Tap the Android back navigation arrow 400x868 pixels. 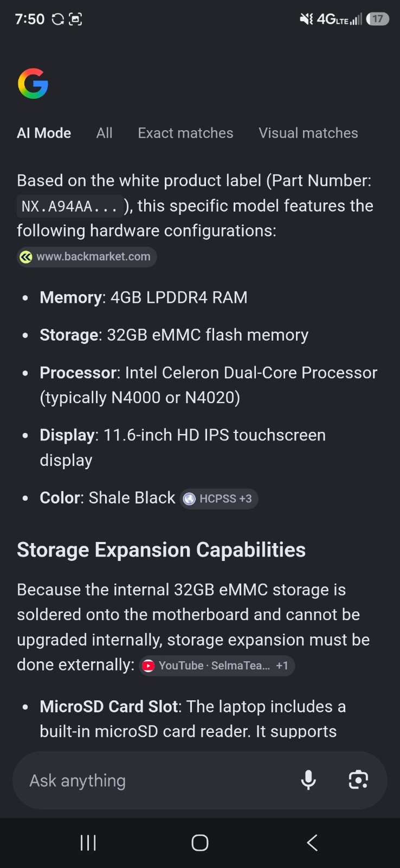[x=312, y=843]
